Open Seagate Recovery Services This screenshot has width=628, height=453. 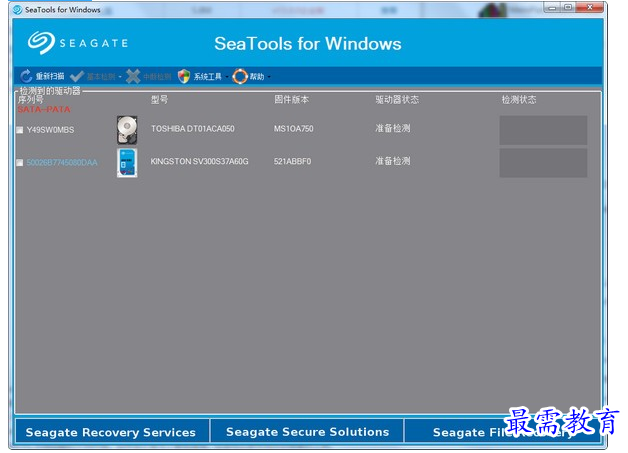click(x=112, y=432)
